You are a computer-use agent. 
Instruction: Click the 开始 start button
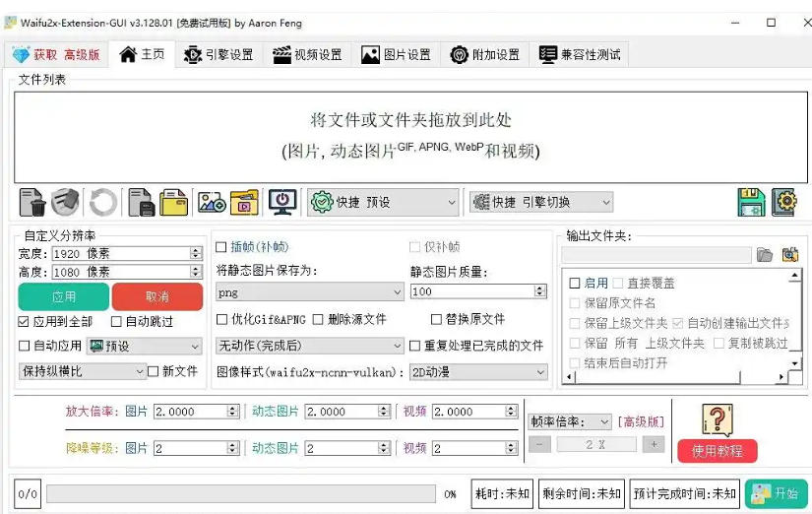point(777,493)
